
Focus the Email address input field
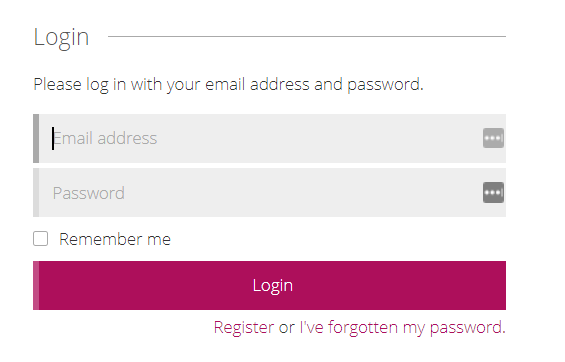[270, 138]
